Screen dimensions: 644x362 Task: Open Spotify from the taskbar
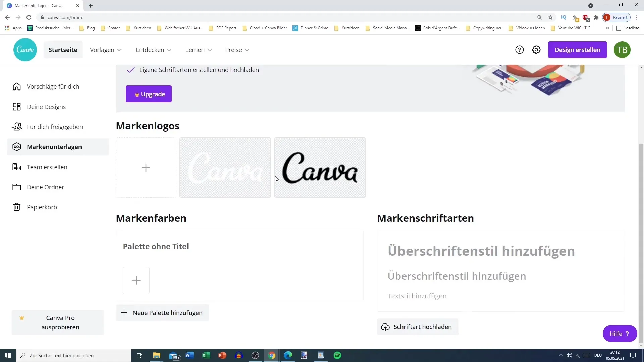click(337, 355)
